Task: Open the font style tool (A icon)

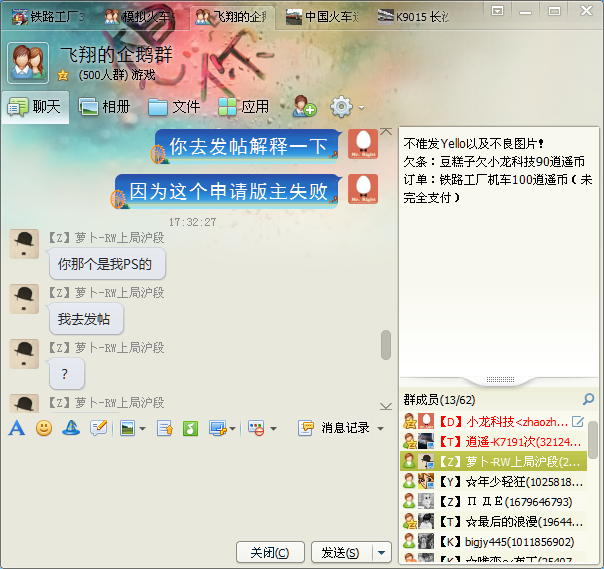Action: pos(16,428)
